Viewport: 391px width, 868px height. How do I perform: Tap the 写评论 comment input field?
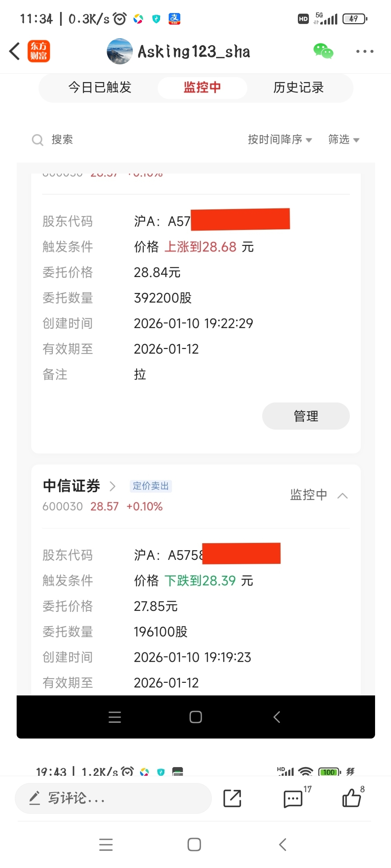tap(113, 798)
